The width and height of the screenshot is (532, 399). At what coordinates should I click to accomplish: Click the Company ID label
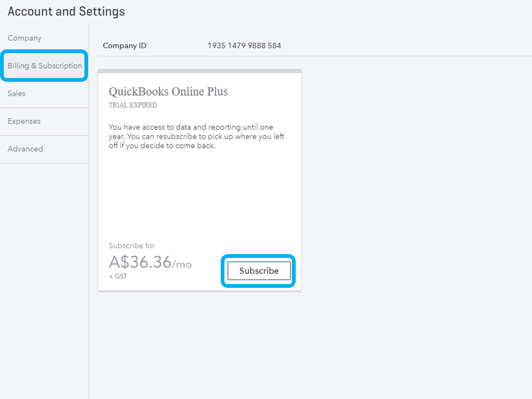coord(124,46)
